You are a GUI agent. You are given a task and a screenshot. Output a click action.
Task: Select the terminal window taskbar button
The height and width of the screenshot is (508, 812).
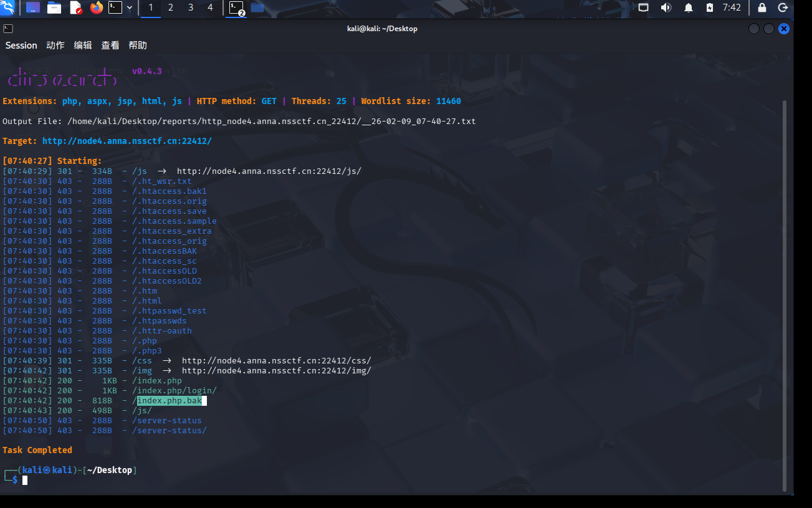point(236,7)
